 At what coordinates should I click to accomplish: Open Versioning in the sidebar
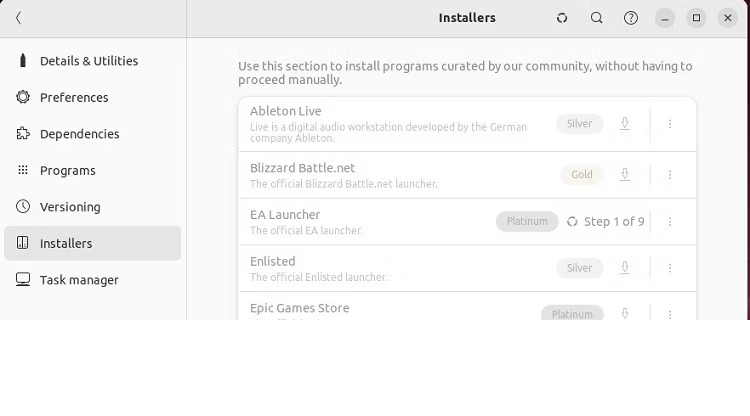(x=69, y=207)
